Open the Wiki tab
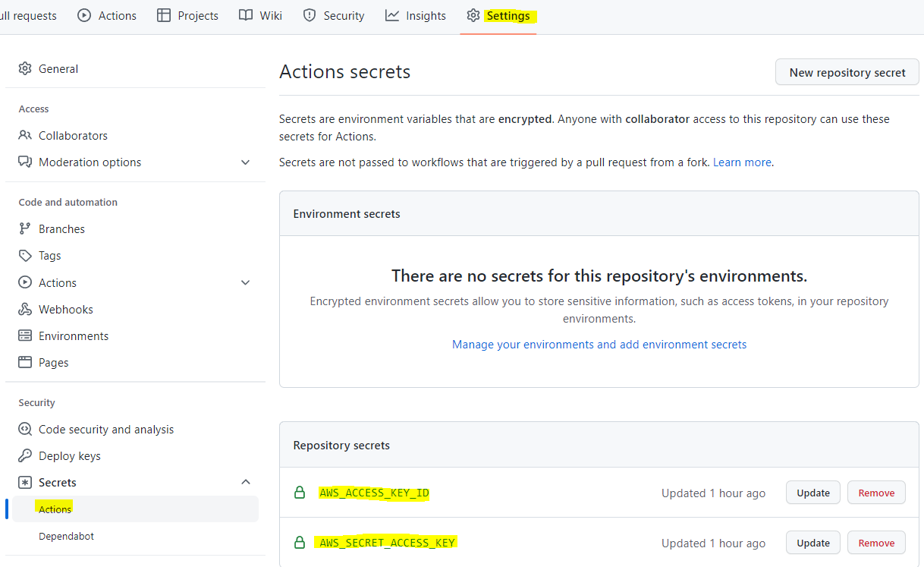924x567 pixels. pyautogui.click(x=260, y=15)
